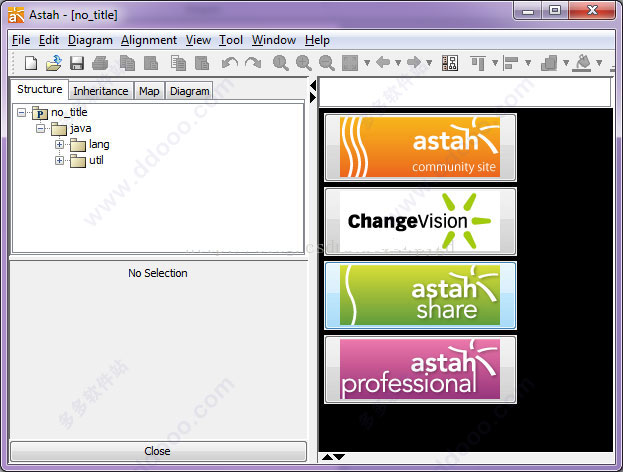Open the depth order dropdown arrow

tap(566, 63)
